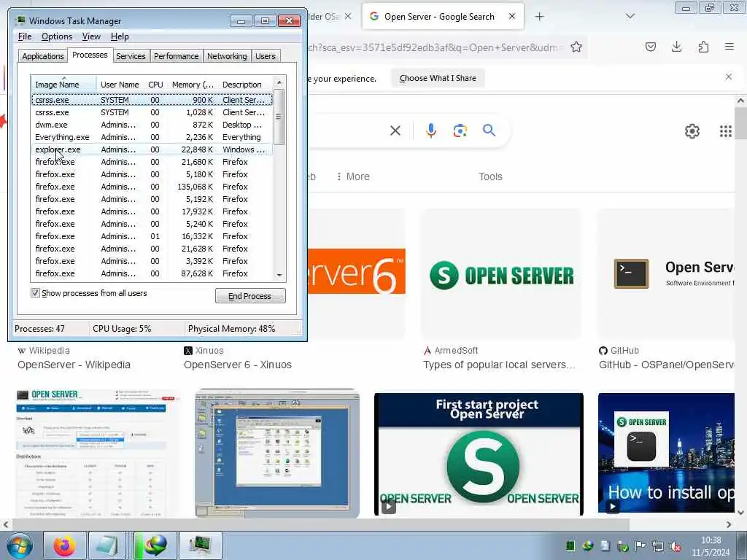The width and height of the screenshot is (747, 560).
Task: Open the GitHub OSPanel/OpenServer link
Action: (x=667, y=365)
